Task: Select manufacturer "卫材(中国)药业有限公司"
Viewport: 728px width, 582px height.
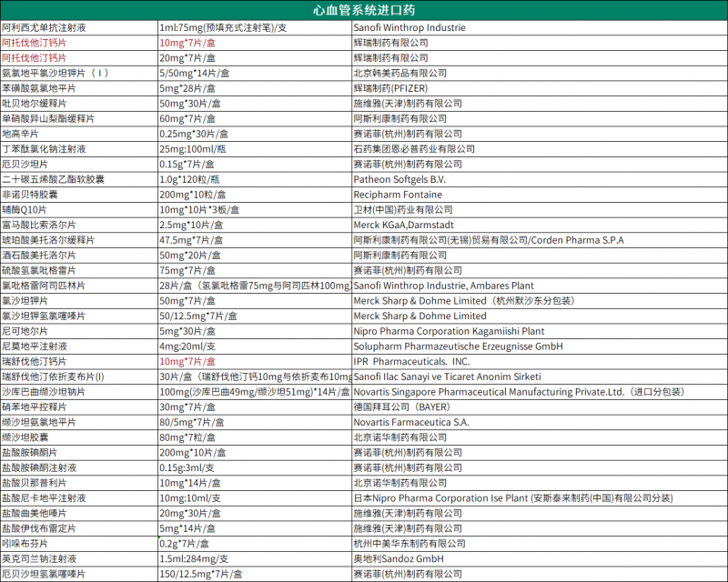Action: pos(403,210)
